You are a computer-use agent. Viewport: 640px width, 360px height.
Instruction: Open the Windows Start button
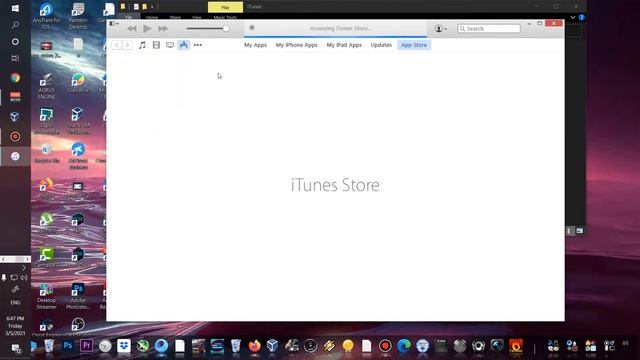click(15, 8)
